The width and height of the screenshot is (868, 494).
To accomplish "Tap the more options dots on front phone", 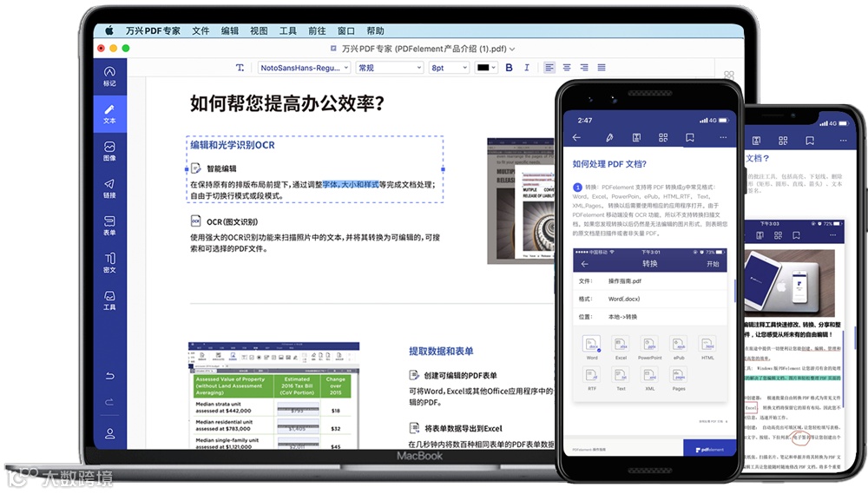I will pos(723,137).
